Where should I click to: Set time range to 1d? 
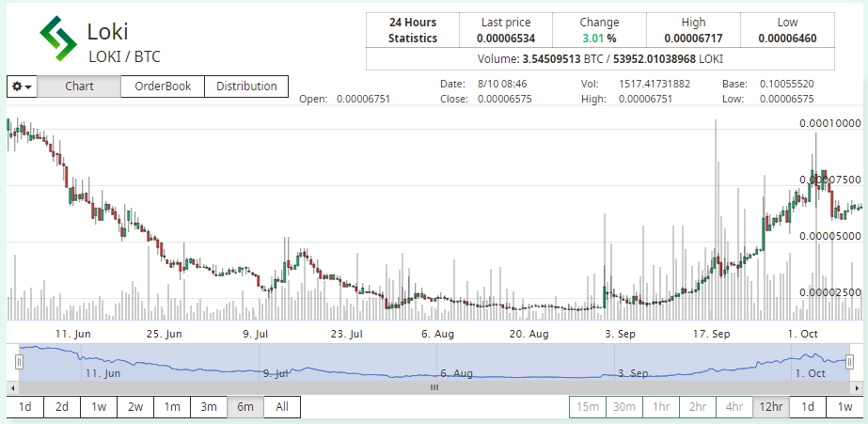tap(25, 407)
